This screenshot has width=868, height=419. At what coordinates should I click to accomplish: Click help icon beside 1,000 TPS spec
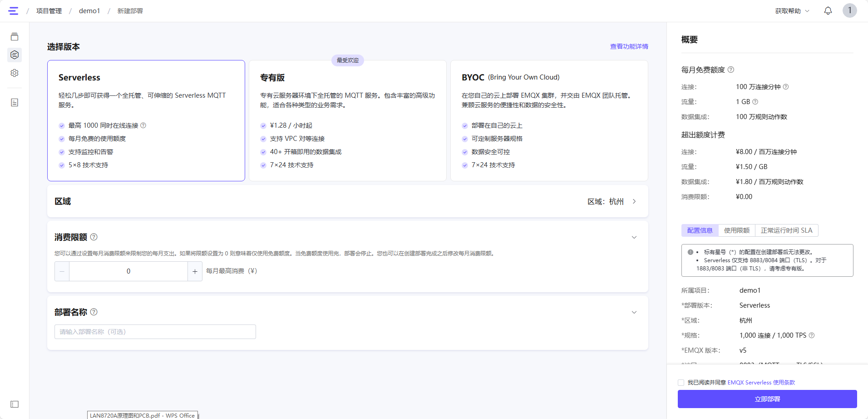[x=812, y=335]
